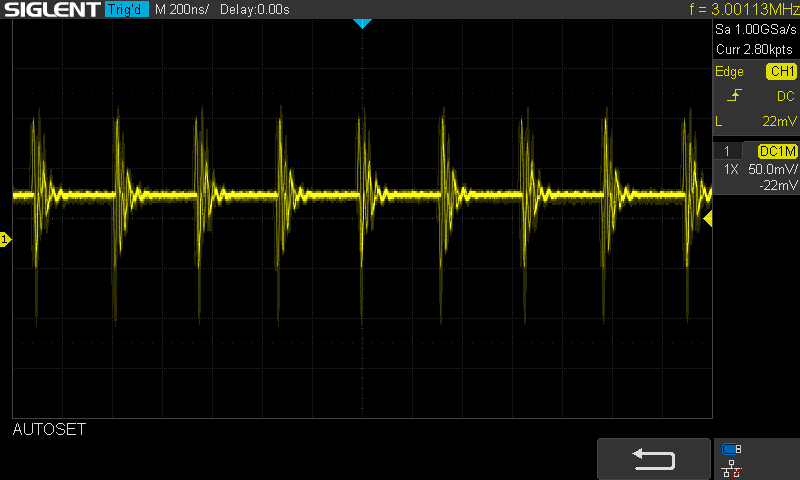Click the back arrow return button

coord(654,459)
